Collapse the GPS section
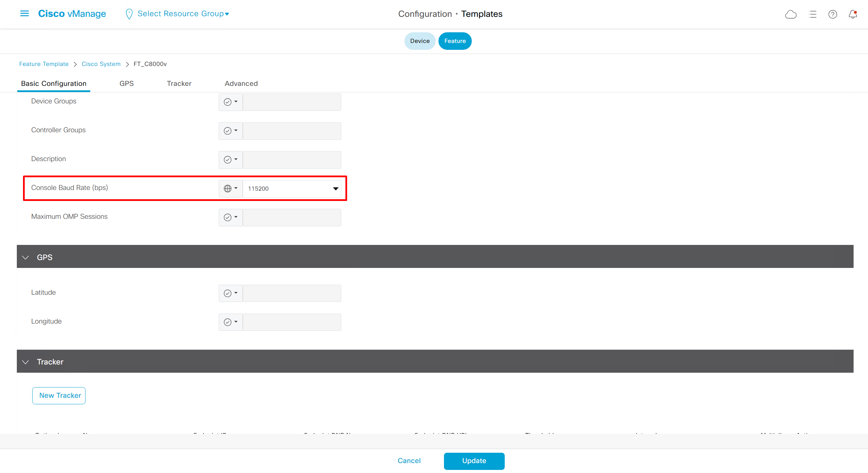Screen dimensions: 868x473 tap(25, 257)
